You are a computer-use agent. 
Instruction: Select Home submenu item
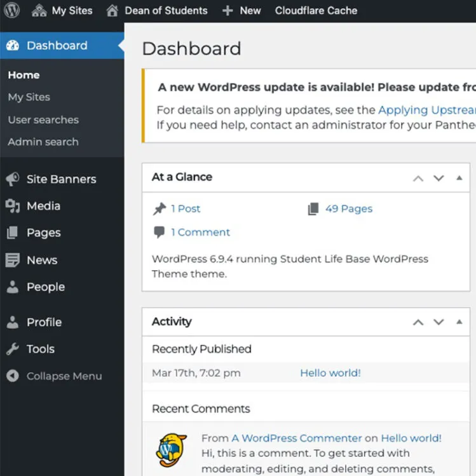24,75
